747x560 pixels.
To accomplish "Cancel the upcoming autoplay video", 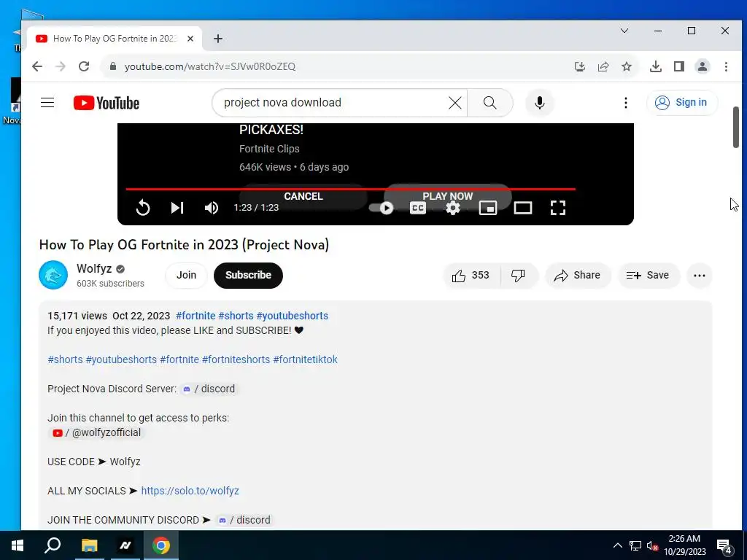I will [303, 195].
